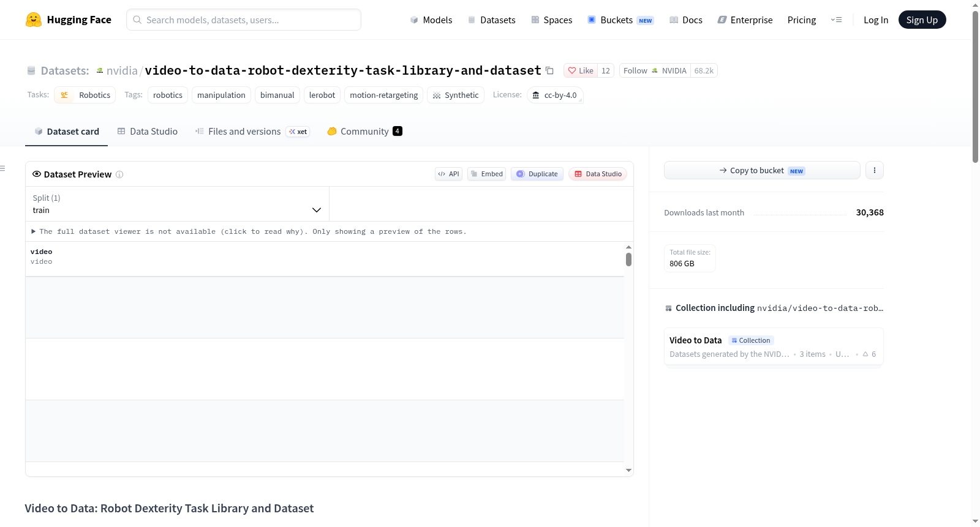Open Enterprise in the top navigation

pos(745,20)
